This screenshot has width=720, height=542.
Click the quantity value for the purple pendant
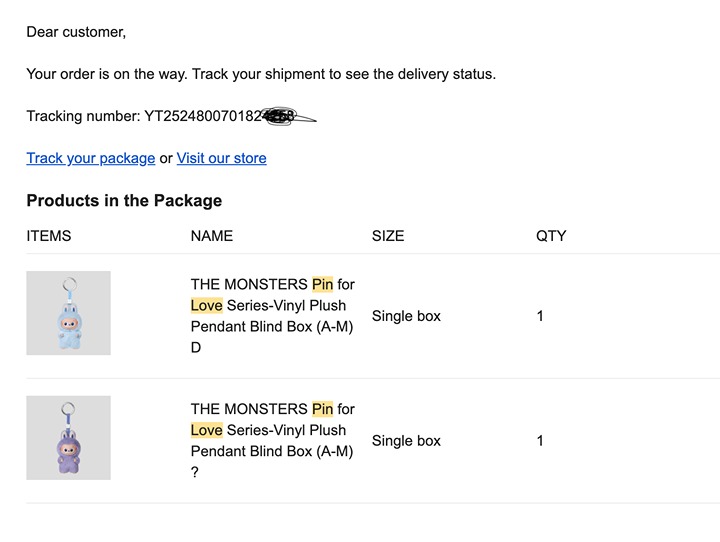(x=540, y=441)
